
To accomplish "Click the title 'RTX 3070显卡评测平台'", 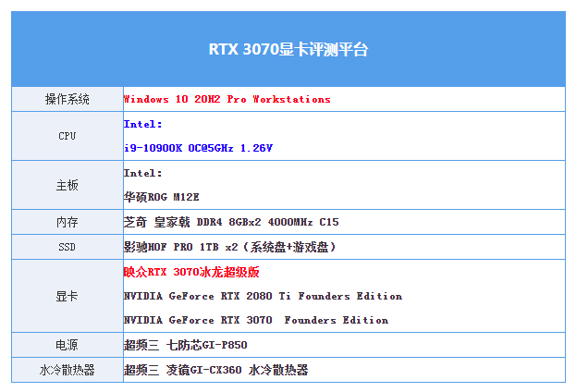I will (288, 49).
